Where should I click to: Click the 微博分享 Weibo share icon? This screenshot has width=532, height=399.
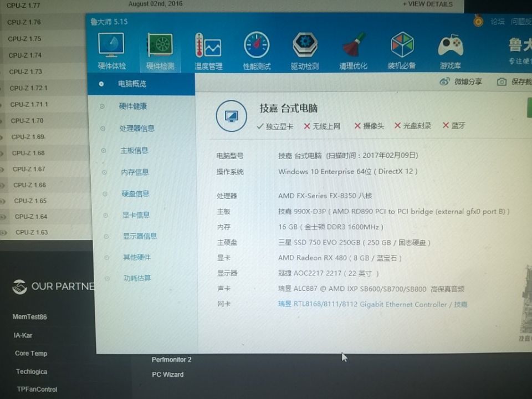[444, 81]
